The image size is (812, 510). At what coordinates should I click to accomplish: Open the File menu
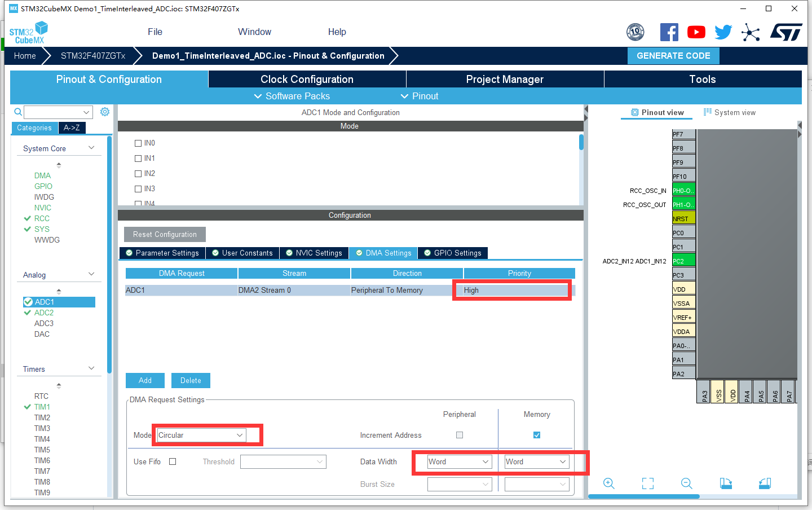click(x=155, y=32)
